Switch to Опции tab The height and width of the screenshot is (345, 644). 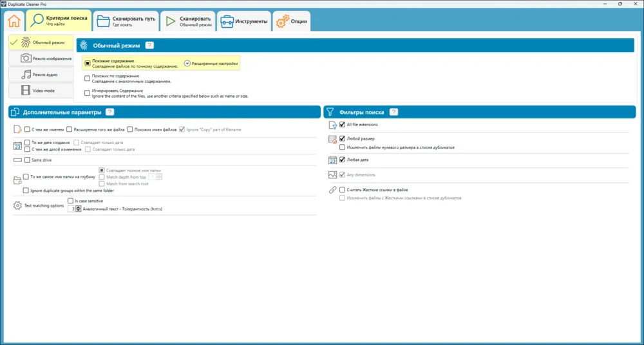click(292, 21)
